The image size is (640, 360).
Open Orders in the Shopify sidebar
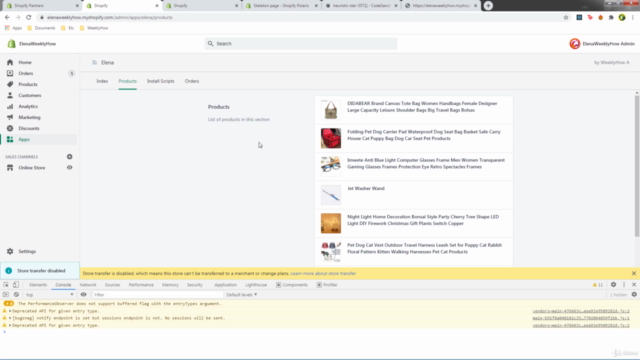click(25, 73)
